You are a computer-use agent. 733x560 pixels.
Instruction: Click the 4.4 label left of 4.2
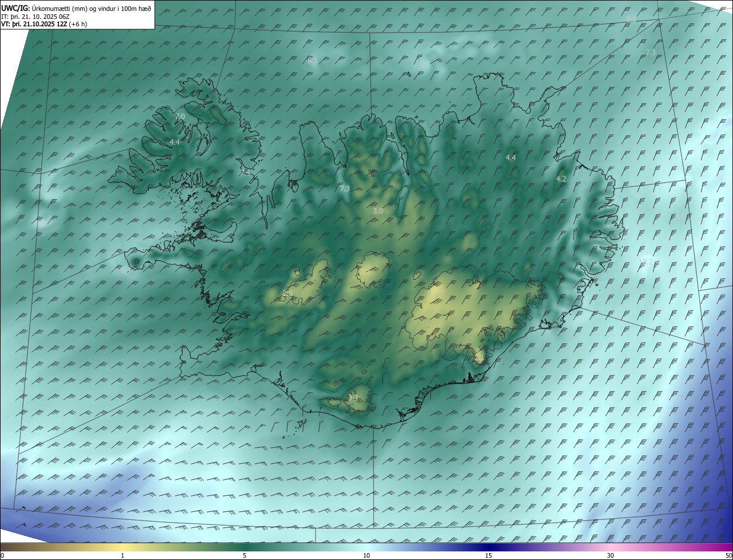tap(511, 157)
